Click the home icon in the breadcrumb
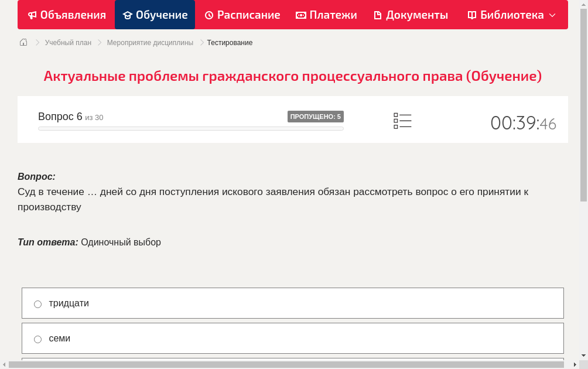 click(x=23, y=42)
